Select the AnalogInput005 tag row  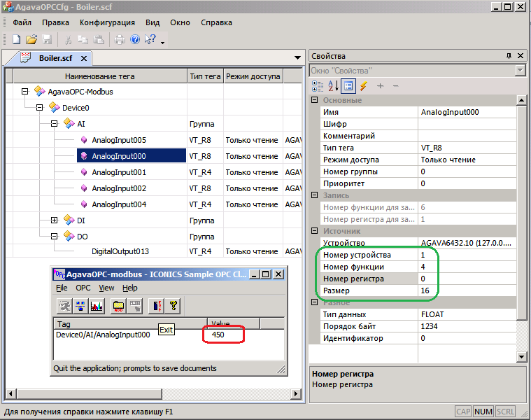pyautogui.click(x=119, y=140)
